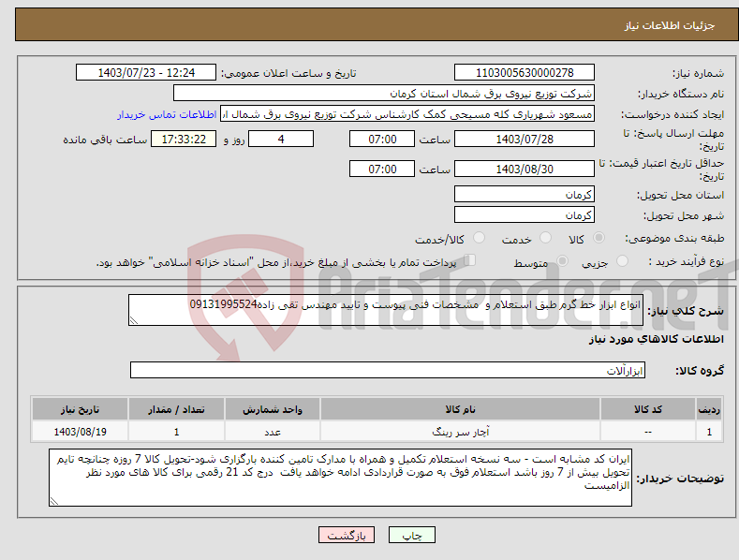Click the ردیف column header

coord(709,409)
